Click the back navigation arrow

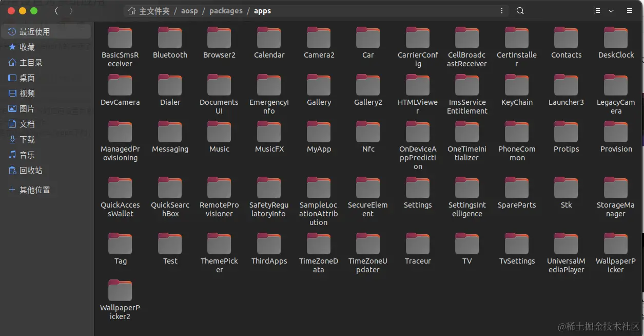coord(56,10)
